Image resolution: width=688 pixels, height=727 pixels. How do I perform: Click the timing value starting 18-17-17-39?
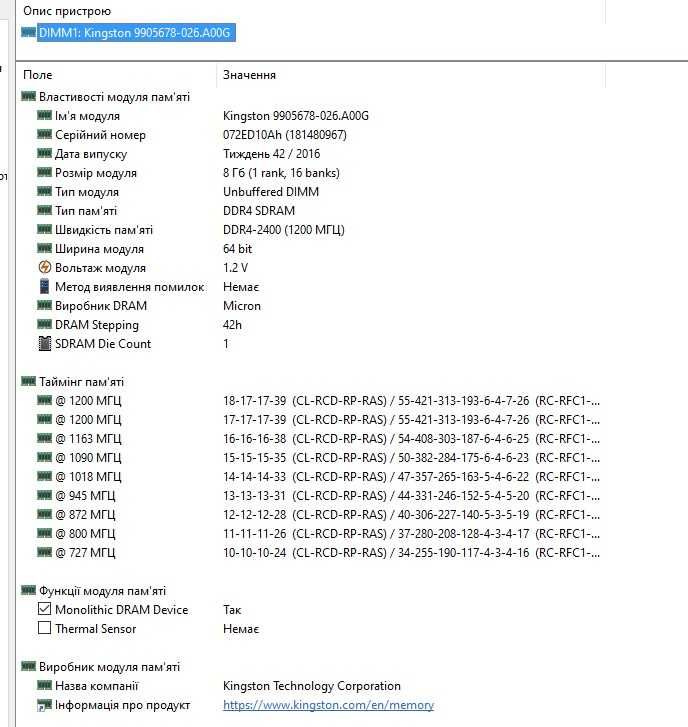coord(411,401)
